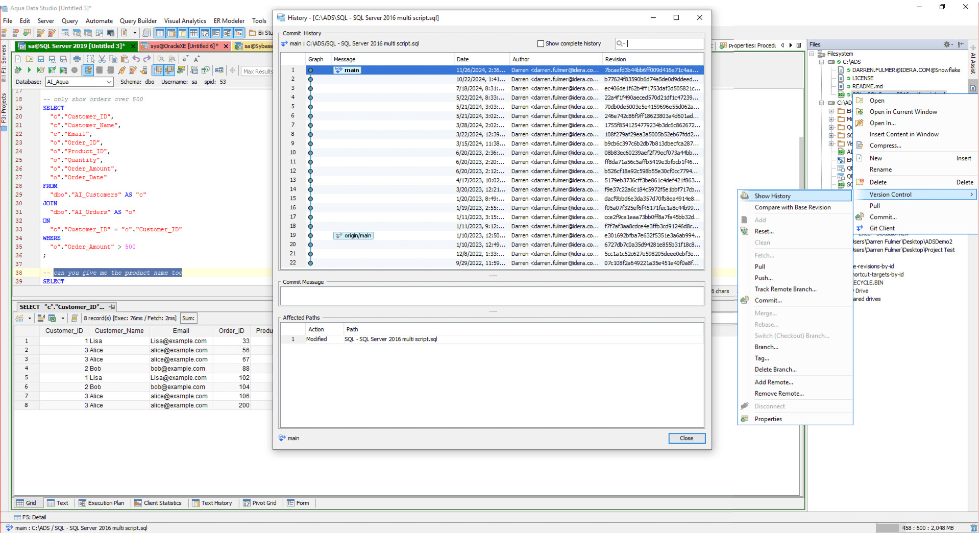980x533 pixels.
Task: Collapse the Filesystem tree node
Action: pyautogui.click(x=812, y=54)
